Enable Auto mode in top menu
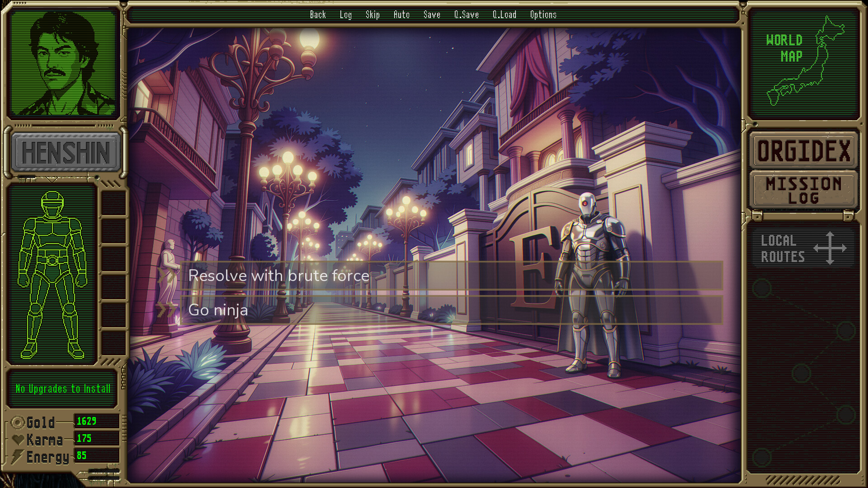This screenshot has height=488, width=868. pyautogui.click(x=401, y=15)
